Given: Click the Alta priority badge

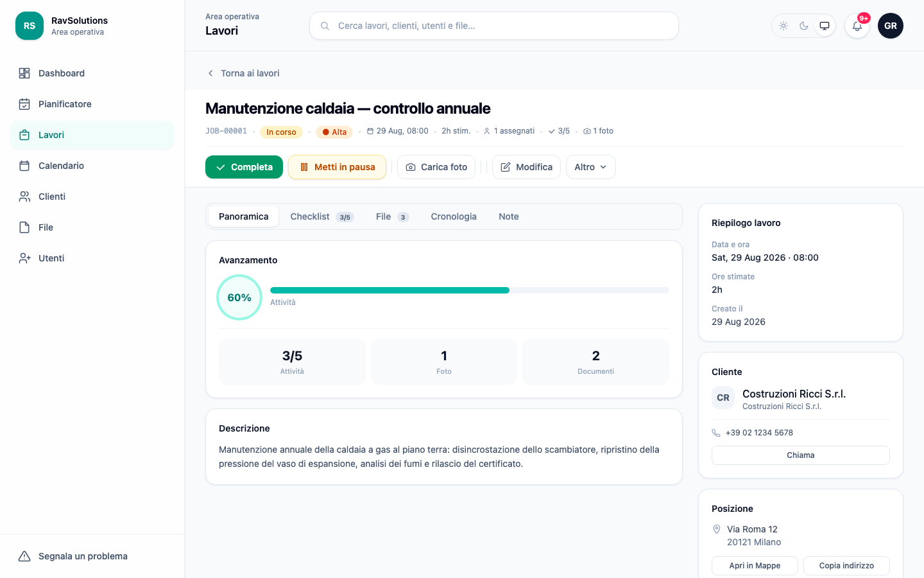Looking at the screenshot, I should click(x=334, y=132).
